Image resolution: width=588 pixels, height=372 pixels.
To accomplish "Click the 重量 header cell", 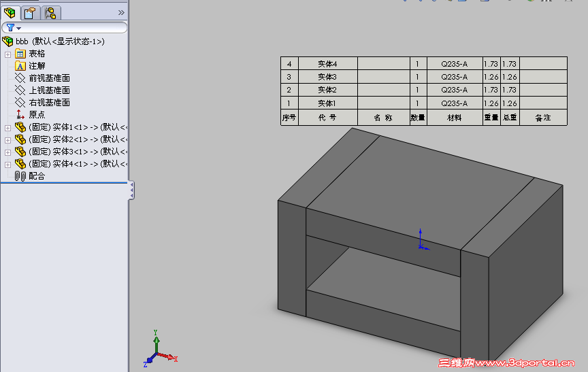I will 491,118.
